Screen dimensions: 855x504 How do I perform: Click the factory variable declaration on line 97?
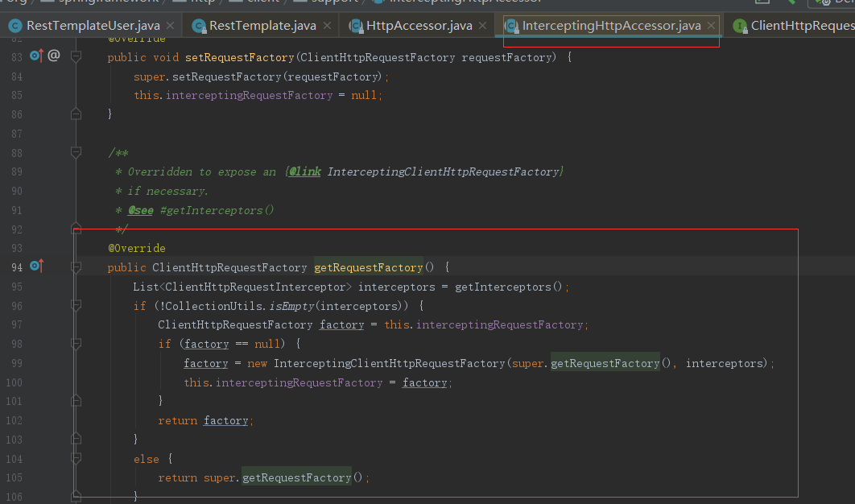point(342,325)
